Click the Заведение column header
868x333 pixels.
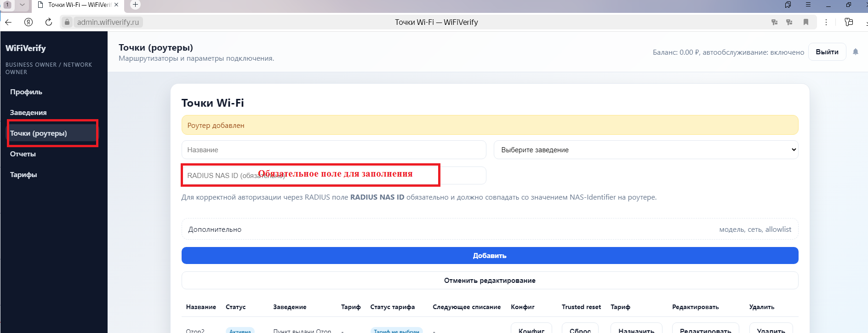tap(290, 307)
